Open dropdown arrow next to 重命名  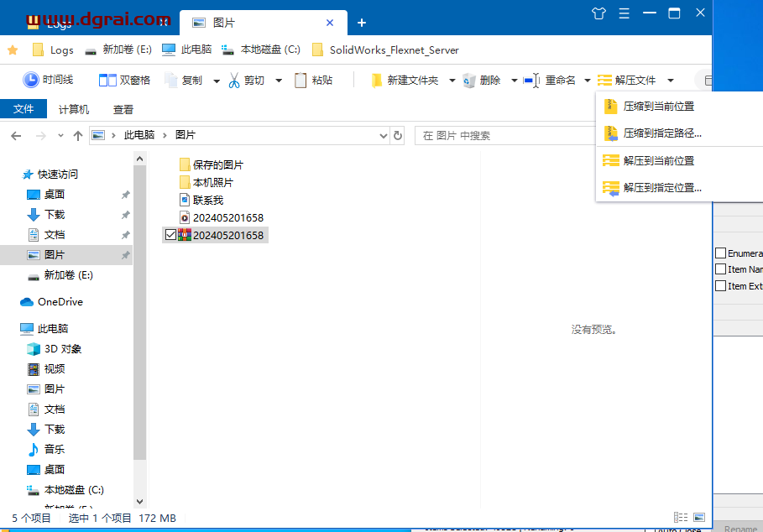588,81
